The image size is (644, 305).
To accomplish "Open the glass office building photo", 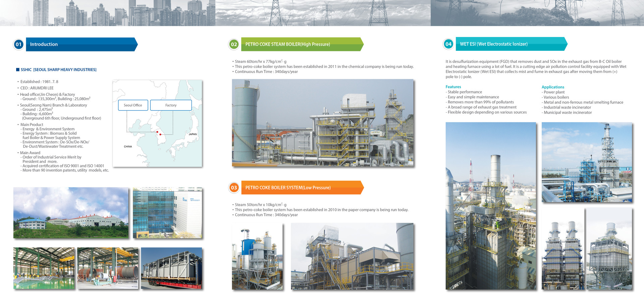I will (167, 213).
